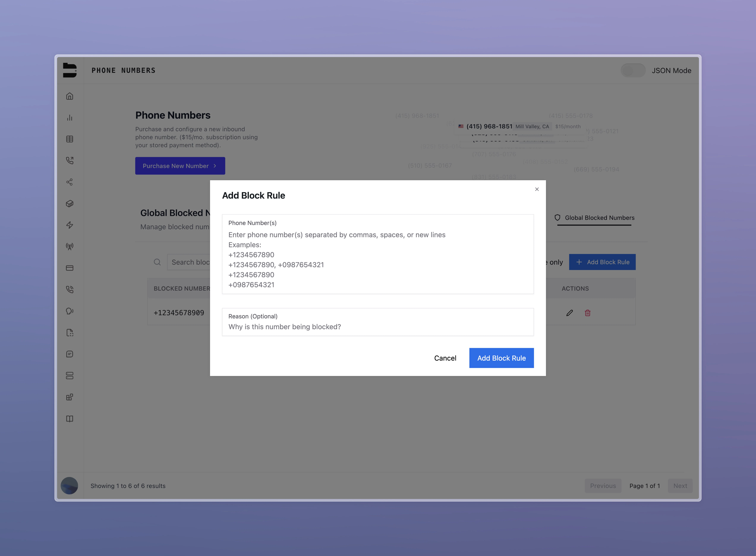Open the outgoing phone call icon

(70, 161)
